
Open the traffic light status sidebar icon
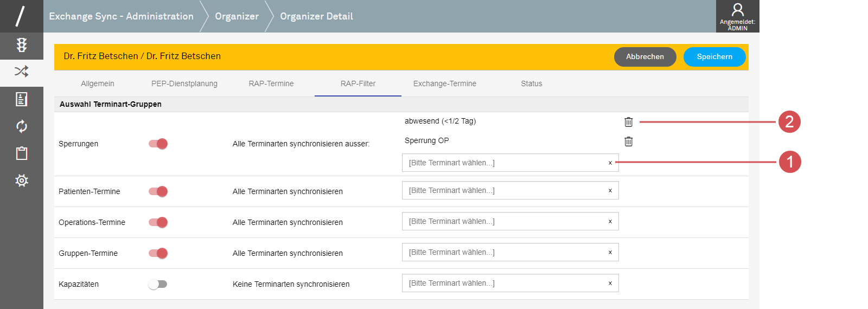(22, 45)
